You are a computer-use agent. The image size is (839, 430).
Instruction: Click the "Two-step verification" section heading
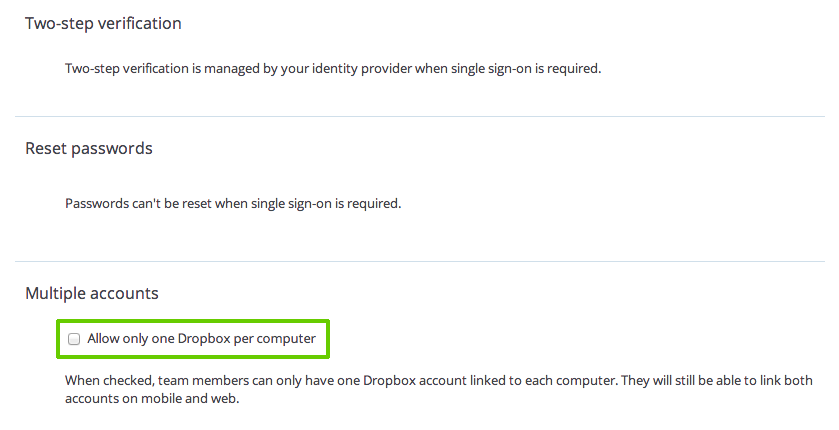coord(103,22)
